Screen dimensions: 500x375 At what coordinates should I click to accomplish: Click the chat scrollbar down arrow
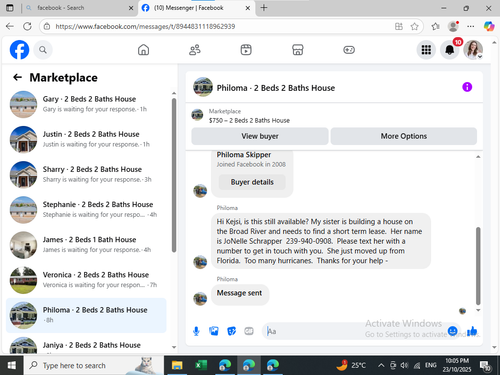(478, 310)
